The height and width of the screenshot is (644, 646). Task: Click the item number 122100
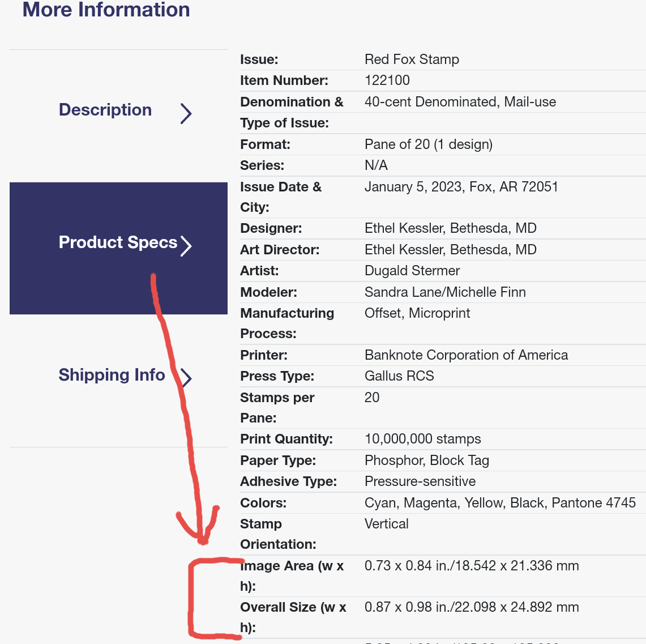[x=387, y=80]
